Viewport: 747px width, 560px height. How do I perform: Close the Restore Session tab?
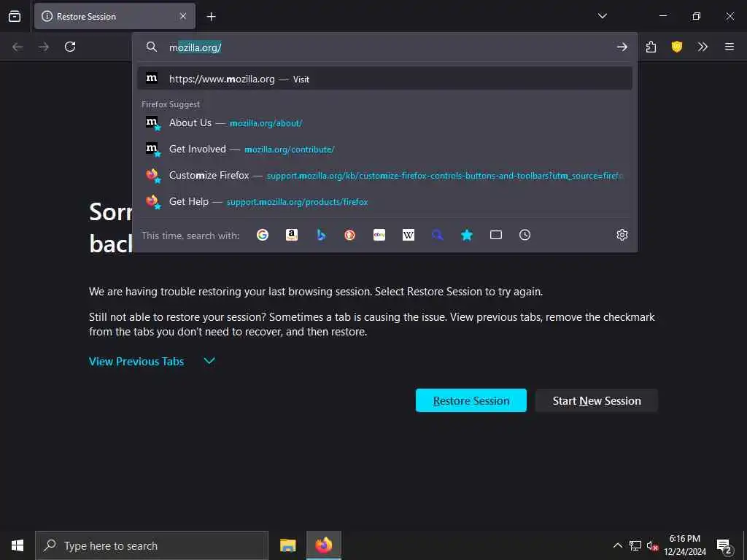tap(183, 16)
